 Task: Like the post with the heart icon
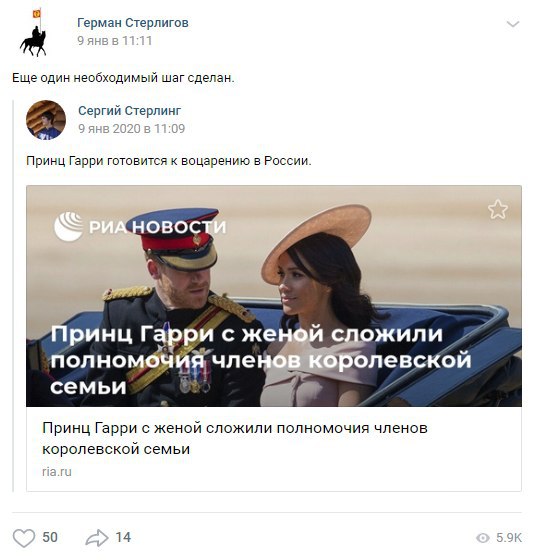tap(24, 538)
